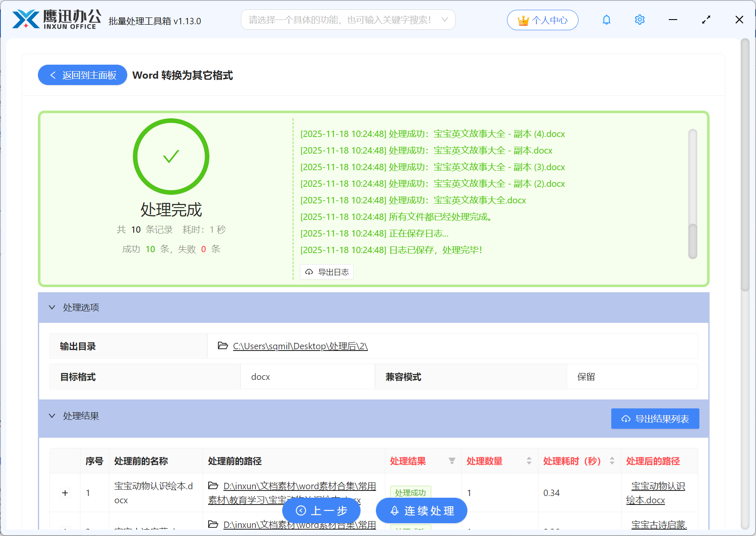This screenshot has height=536, width=756.
Task: Sort the 处理数量 column
Action: 529,461
